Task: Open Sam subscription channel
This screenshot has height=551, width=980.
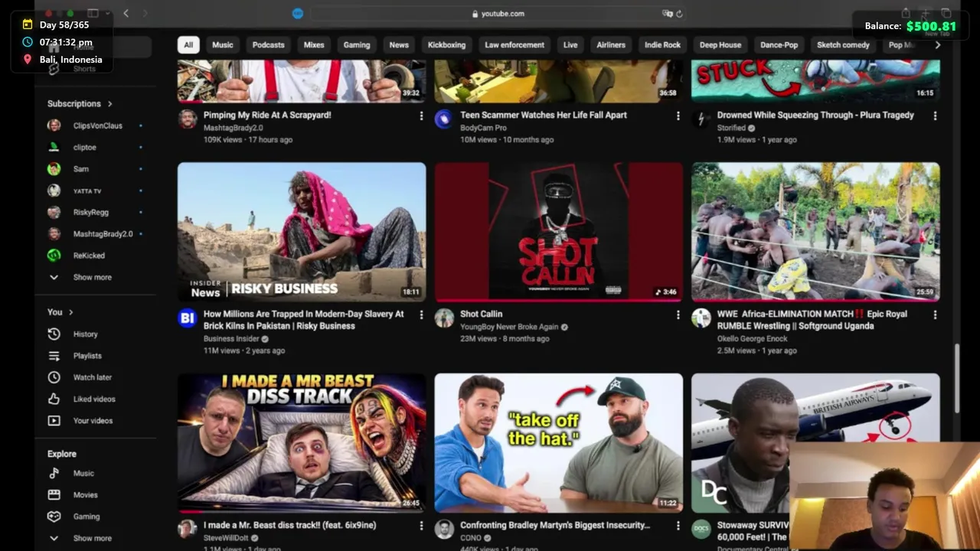Action: click(x=80, y=168)
